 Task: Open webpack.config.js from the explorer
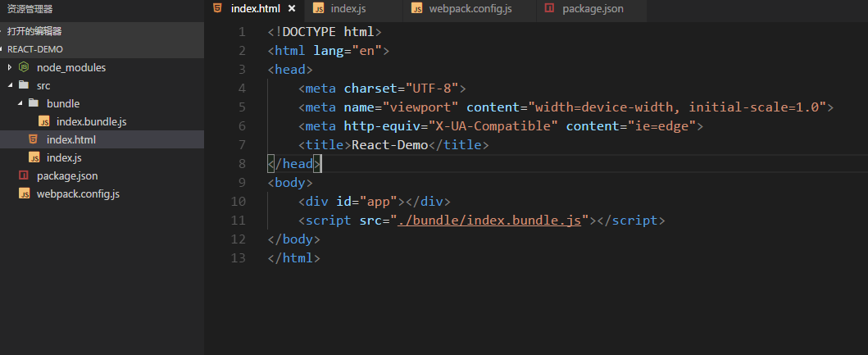78,194
